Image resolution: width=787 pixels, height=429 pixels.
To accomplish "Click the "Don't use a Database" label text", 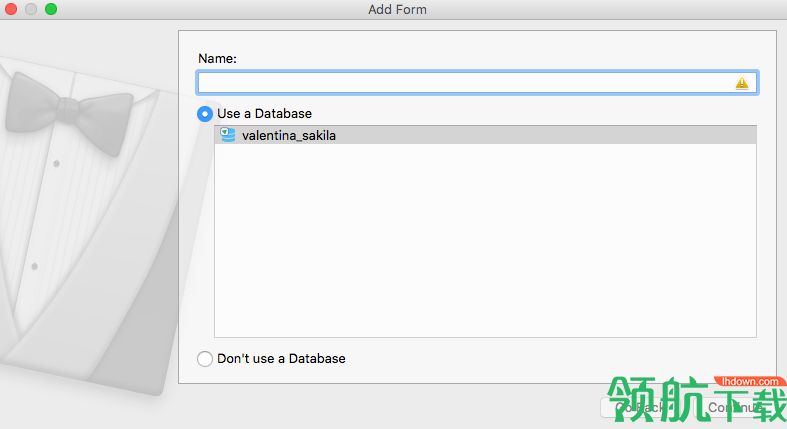I will pyautogui.click(x=281, y=358).
